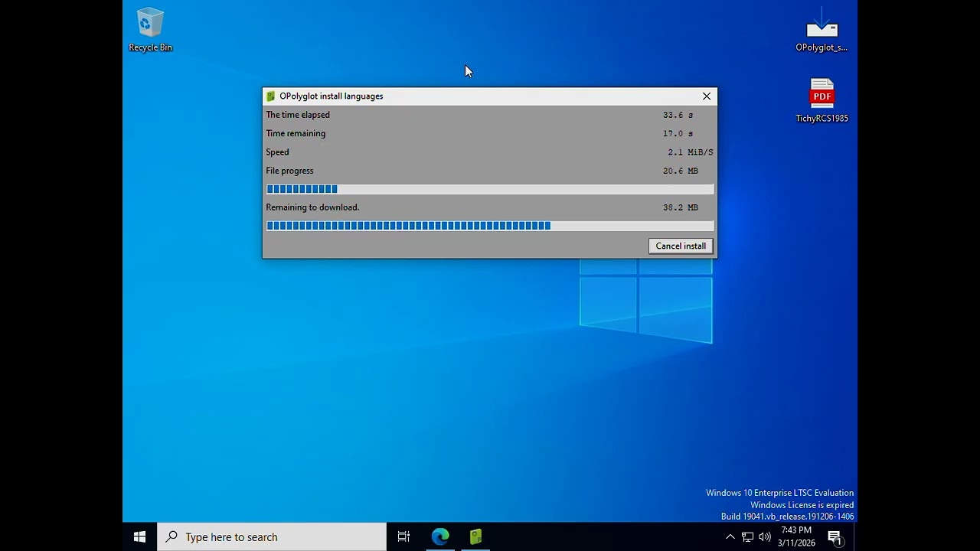The image size is (980, 551).
Task: Open the network status tray icon
Action: pyautogui.click(x=747, y=537)
